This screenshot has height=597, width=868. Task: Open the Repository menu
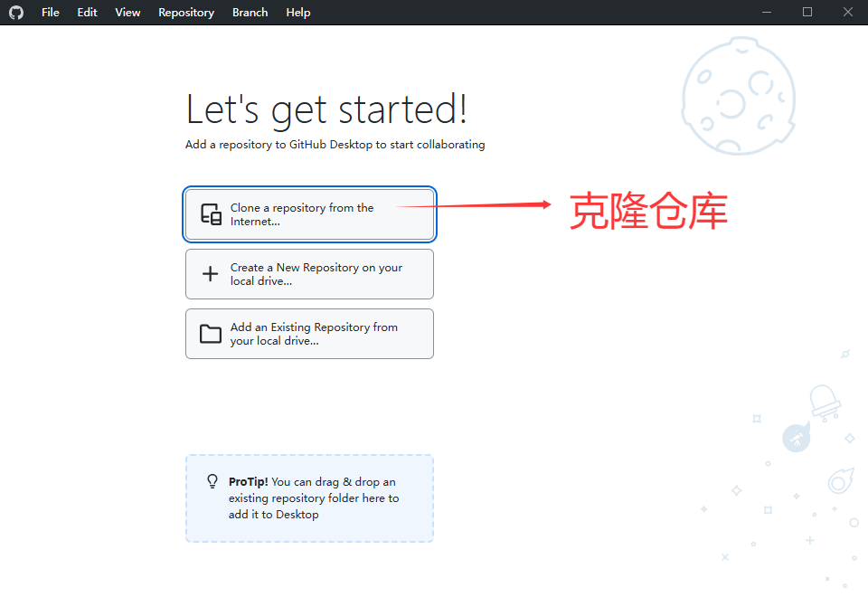click(186, 13)
